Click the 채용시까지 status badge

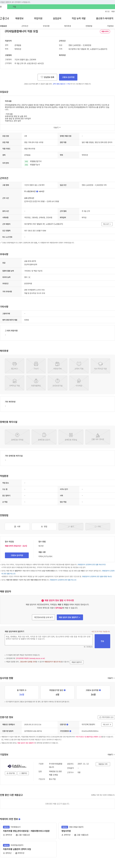tap(105, 31)
